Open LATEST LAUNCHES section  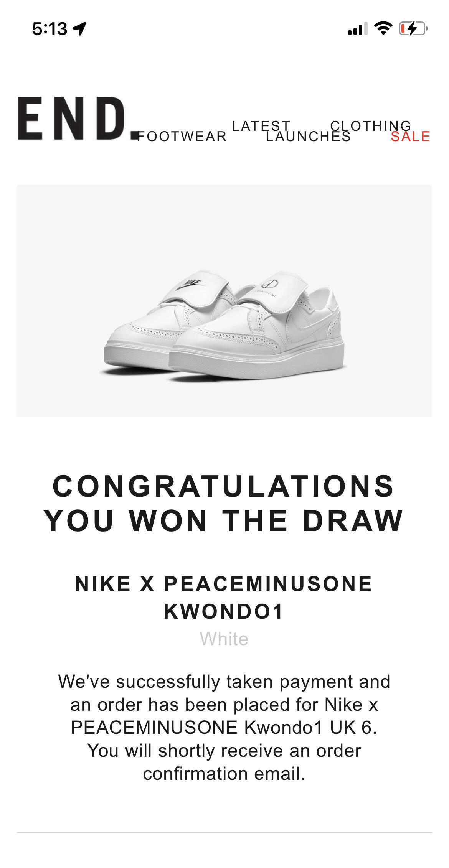292,131
